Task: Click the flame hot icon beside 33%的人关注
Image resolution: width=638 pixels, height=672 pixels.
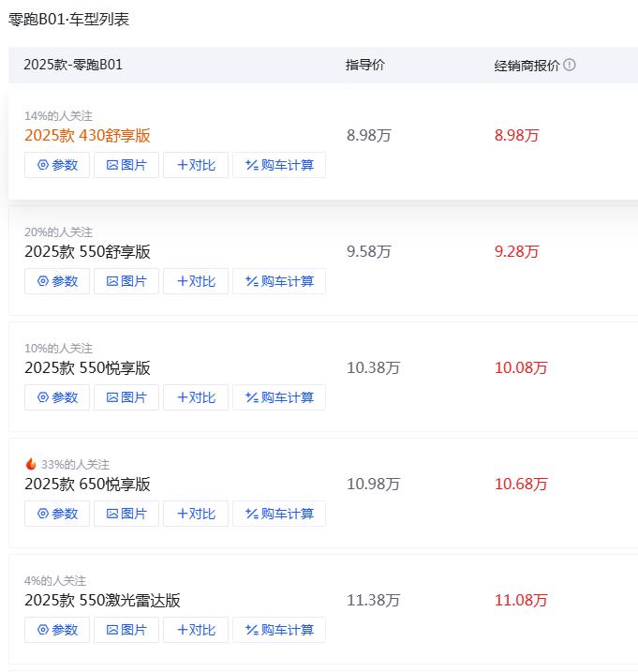Action: 31,464
